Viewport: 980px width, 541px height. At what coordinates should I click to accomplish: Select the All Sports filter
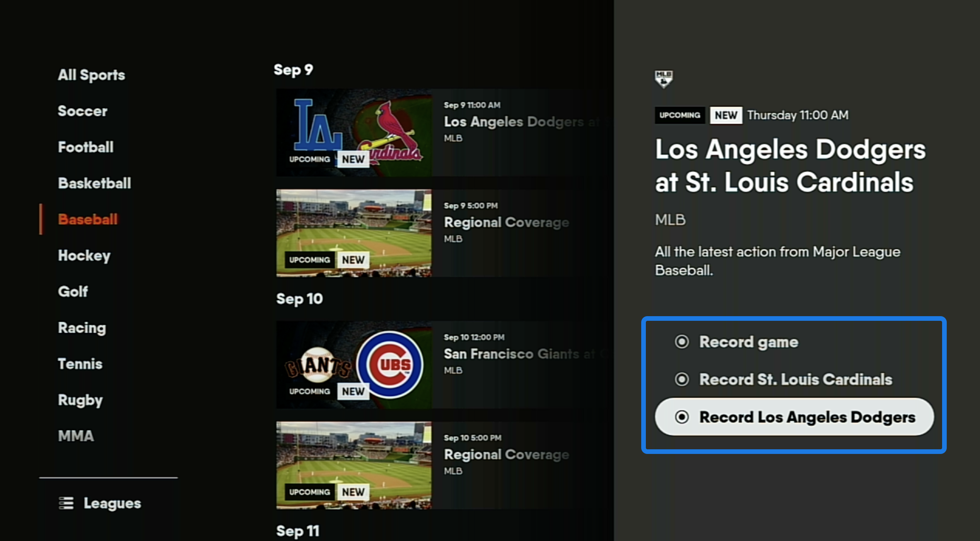coord(91,75)
